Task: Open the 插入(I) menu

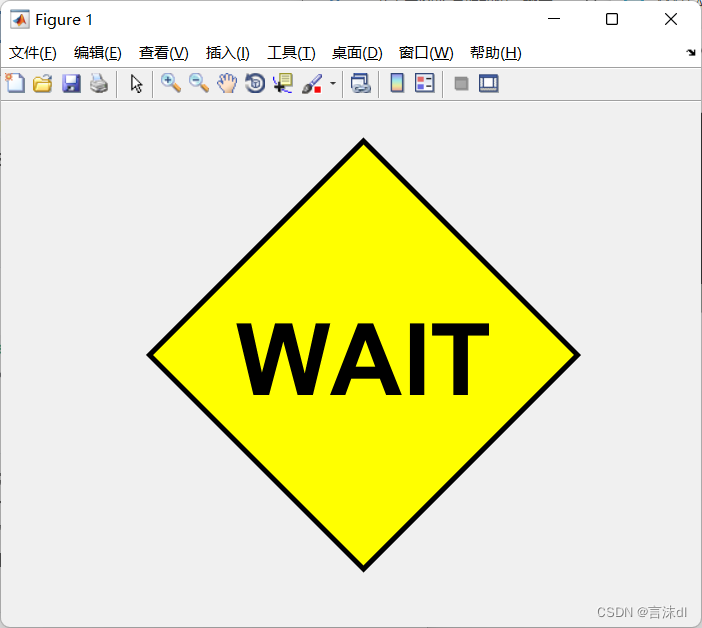Action: (x=227, y=53)
